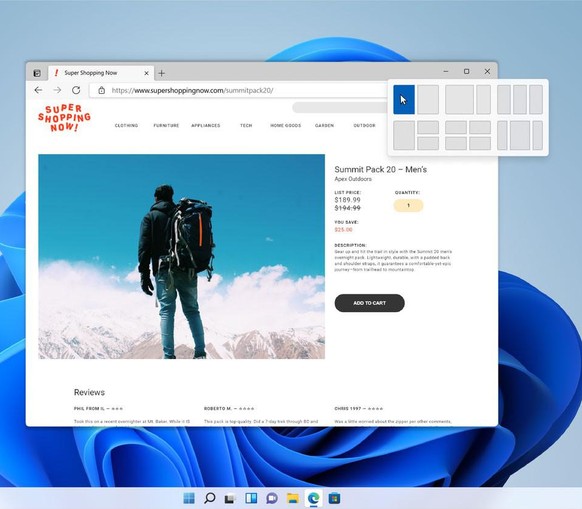This screenshot has height=509, width=582.
Task: Open Microsoft Store on taskbar
Action: pos(334,498)
